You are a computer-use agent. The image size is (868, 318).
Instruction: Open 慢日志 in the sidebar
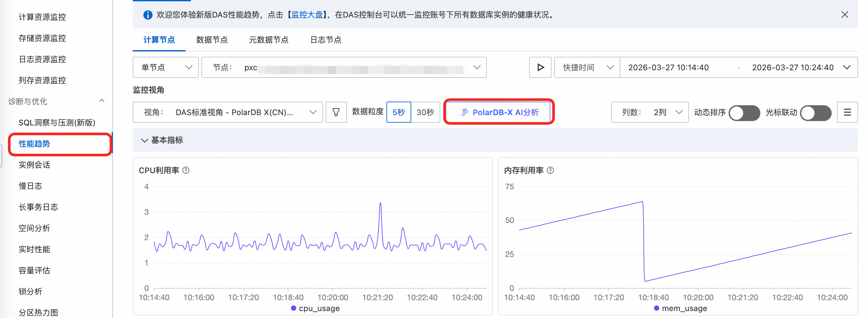coord(30,186)
